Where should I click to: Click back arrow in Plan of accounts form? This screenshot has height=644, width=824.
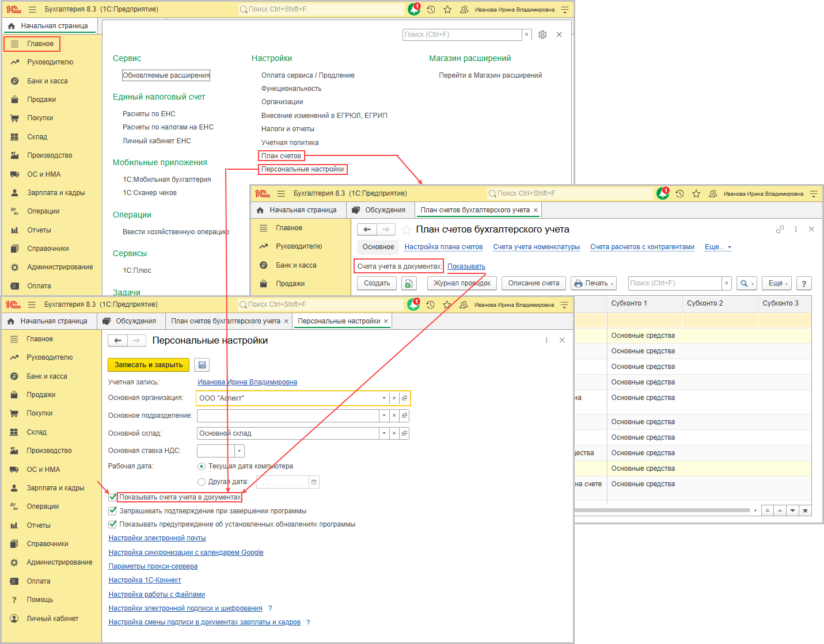[367, 230]
